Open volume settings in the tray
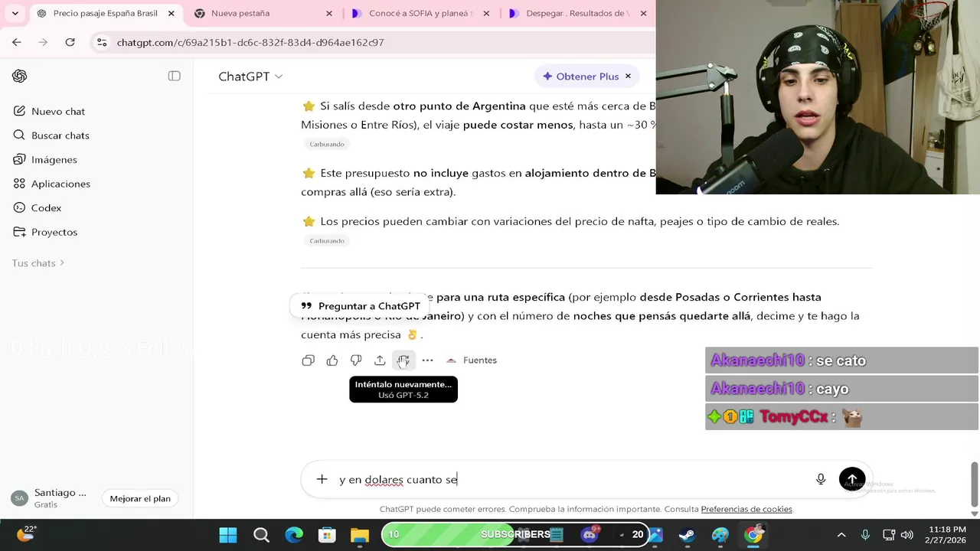The image size is (980, 551). tap(907, 535)
